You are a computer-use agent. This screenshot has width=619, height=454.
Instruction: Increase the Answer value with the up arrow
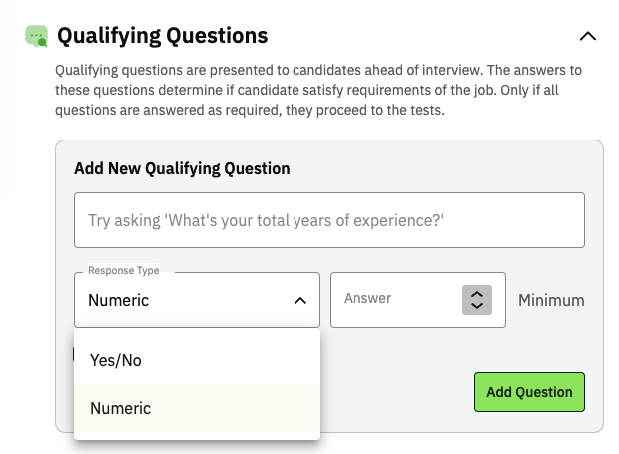point(477,293)
